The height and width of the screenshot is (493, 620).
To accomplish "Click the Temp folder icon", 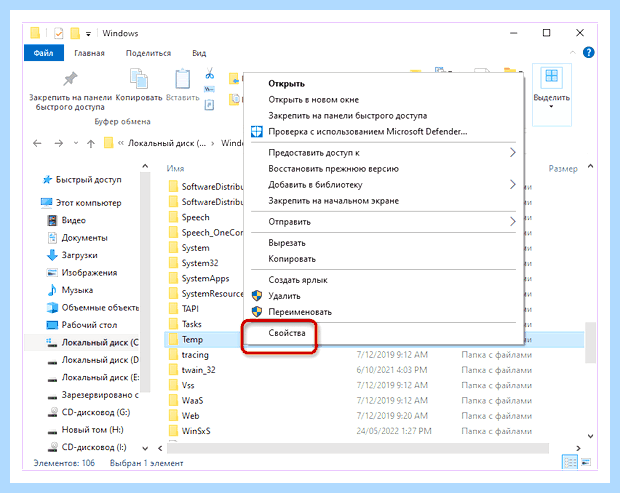I will 173,339.
